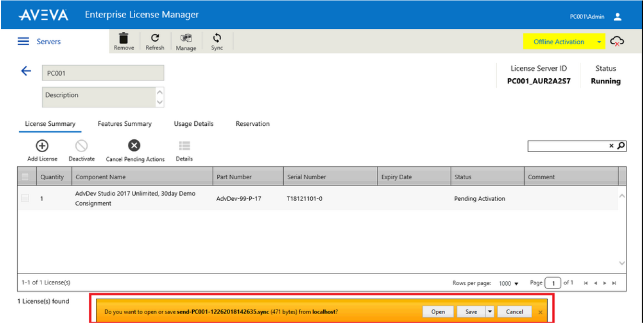644x327 pixels.
Task: Click the Cancel Pending Actions icon
Action: click(134, 145)
